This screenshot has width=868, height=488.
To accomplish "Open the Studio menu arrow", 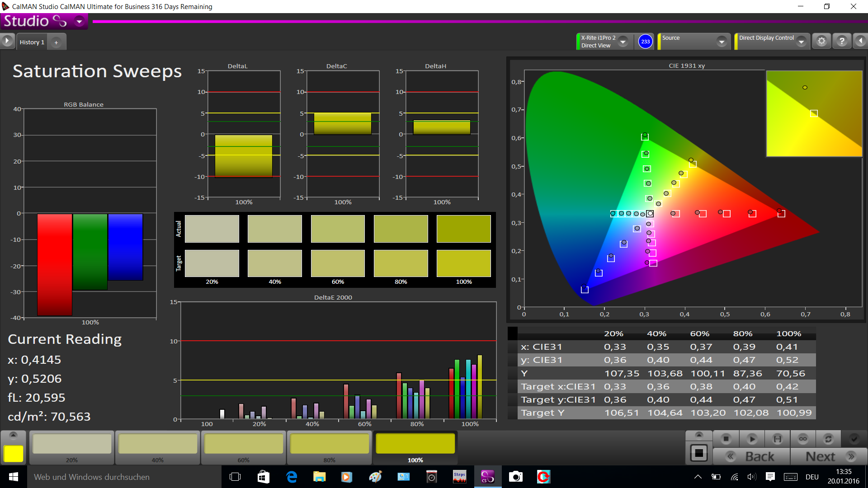I will 80,21.
